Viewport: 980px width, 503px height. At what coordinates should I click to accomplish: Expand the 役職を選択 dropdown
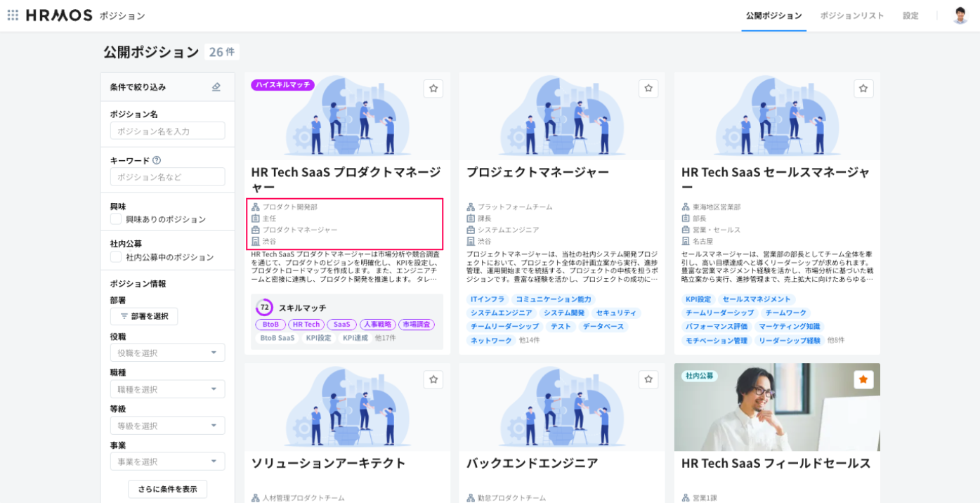point(167,353)
